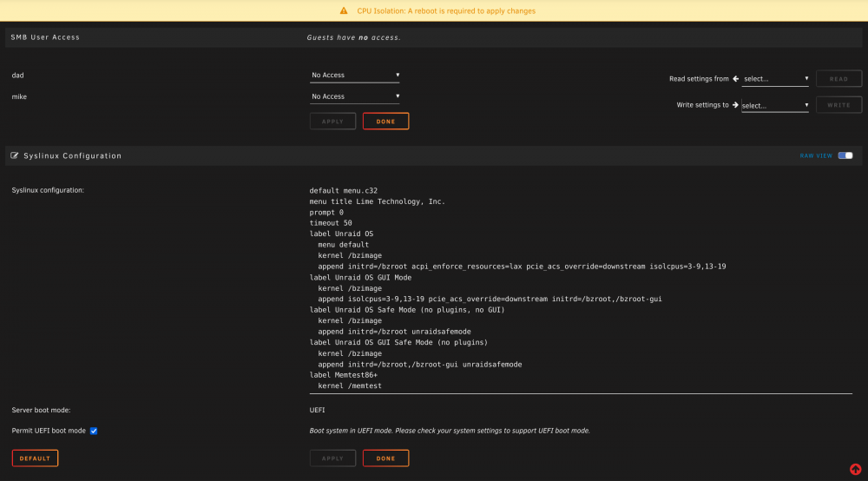Toggle the Raw View switch
868x481 pixels.
point(845,155)
